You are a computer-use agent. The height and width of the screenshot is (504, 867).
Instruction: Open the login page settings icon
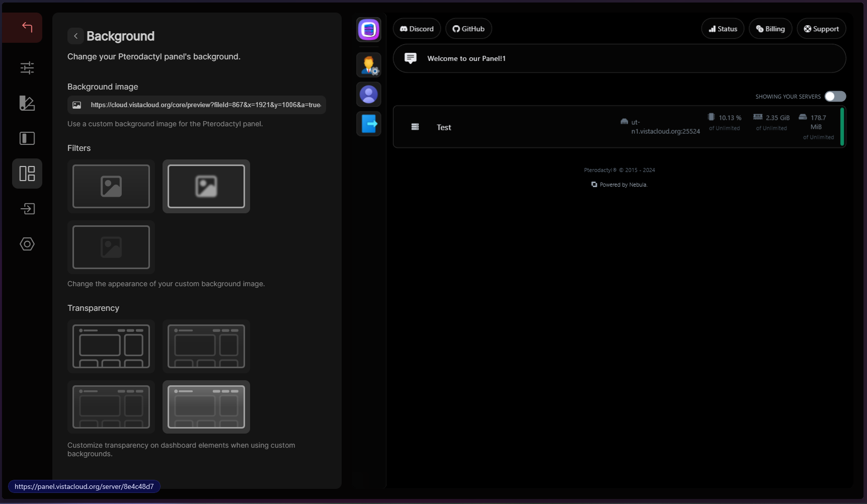[x=27, y=209]
